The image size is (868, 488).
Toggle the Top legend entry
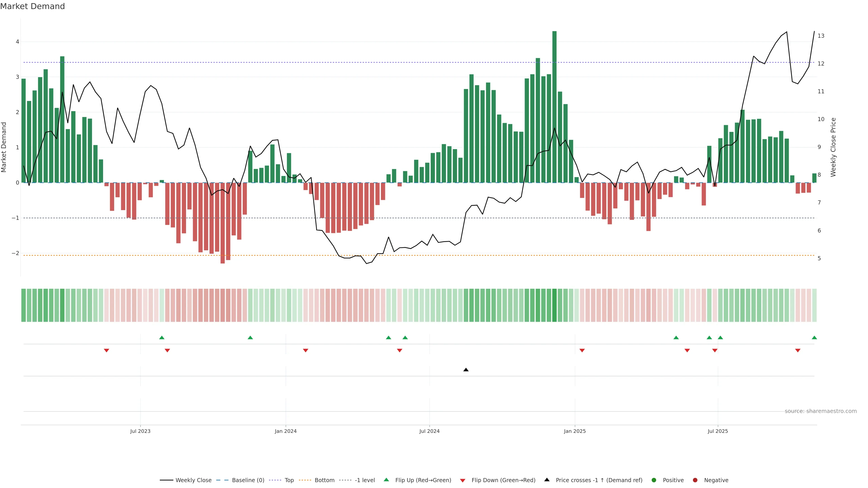click(289, 480)
